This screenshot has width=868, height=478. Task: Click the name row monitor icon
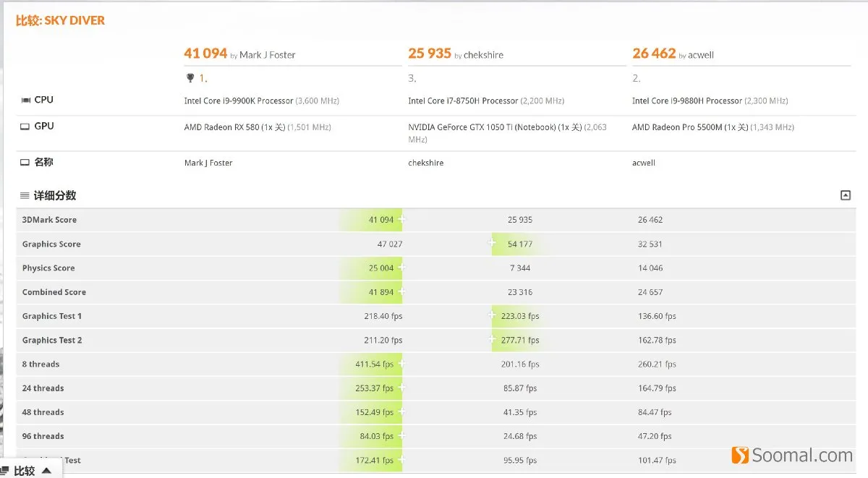pos(25,163)
